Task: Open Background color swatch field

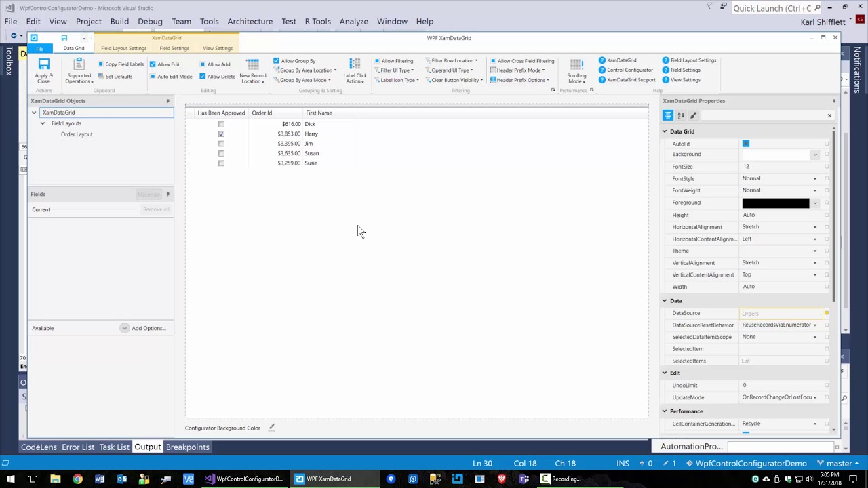Action: [776, 155]
